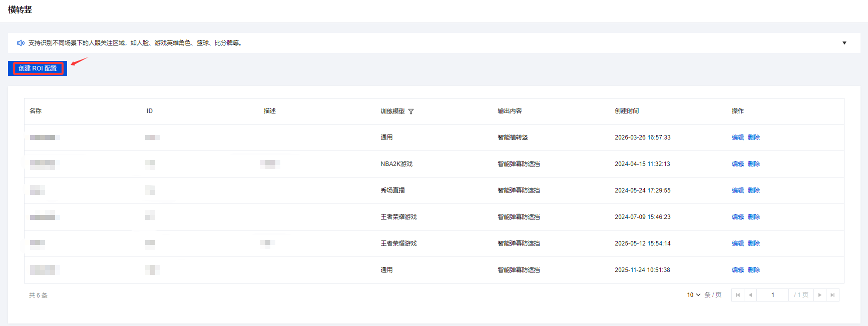Click the 创建时间 column header
Screen dimensions: 868x326
click(627, 111)
